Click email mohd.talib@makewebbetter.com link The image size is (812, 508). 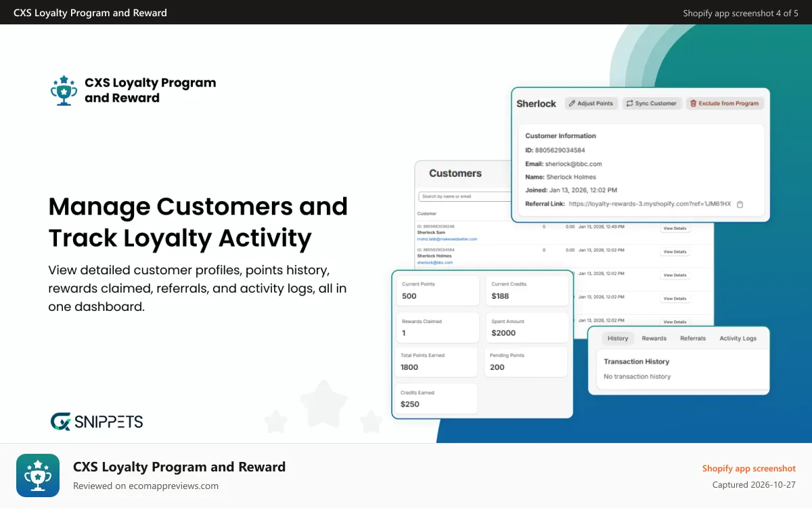pos(447,239)
